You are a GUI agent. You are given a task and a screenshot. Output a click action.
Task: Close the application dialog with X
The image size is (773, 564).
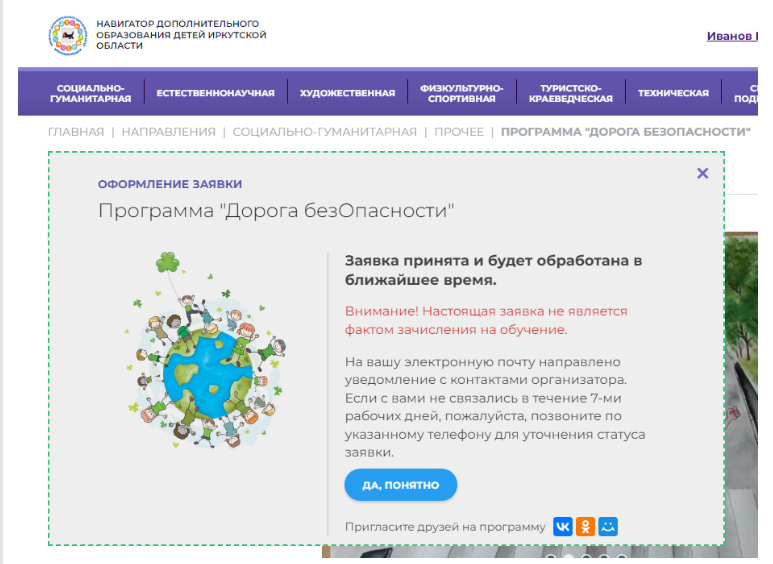coord(702,173)
